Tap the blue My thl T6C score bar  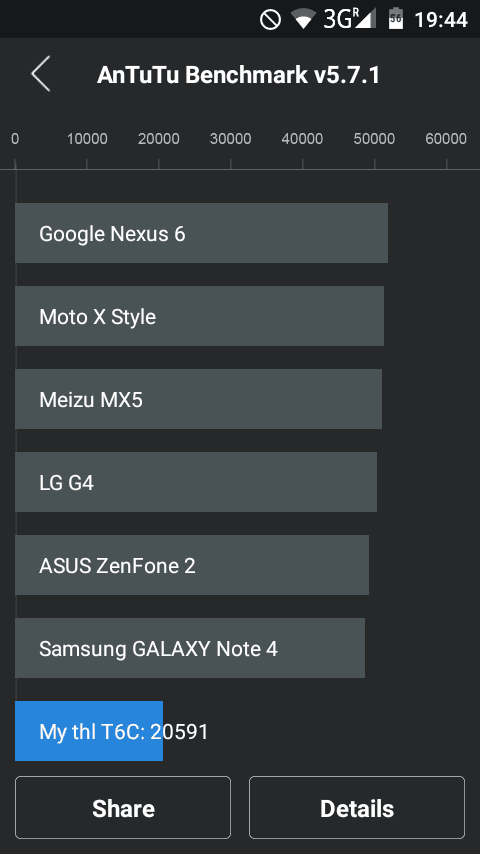coord(89,731)
